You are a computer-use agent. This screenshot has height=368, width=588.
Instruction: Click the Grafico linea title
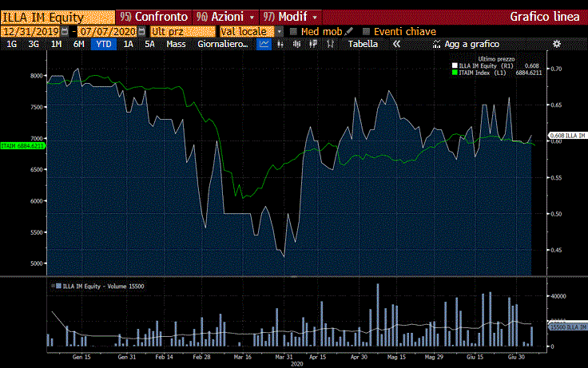coord(545,17)
